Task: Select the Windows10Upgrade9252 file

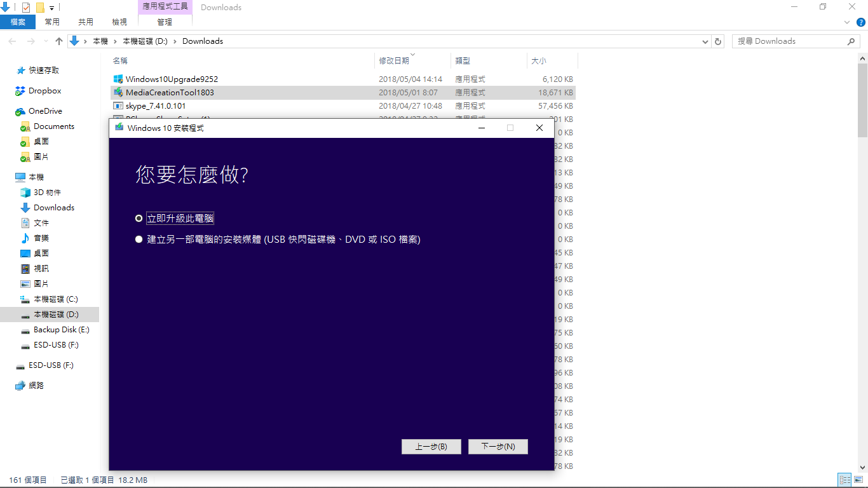Action: click(x=343, y=79)
